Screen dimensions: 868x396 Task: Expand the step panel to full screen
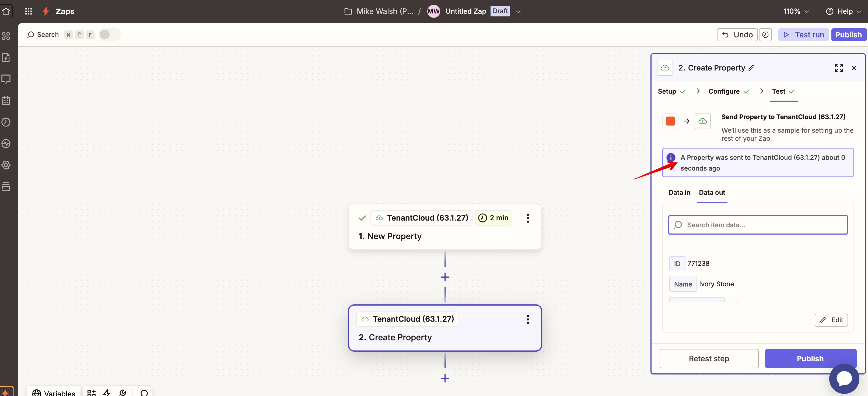(839, 68)
